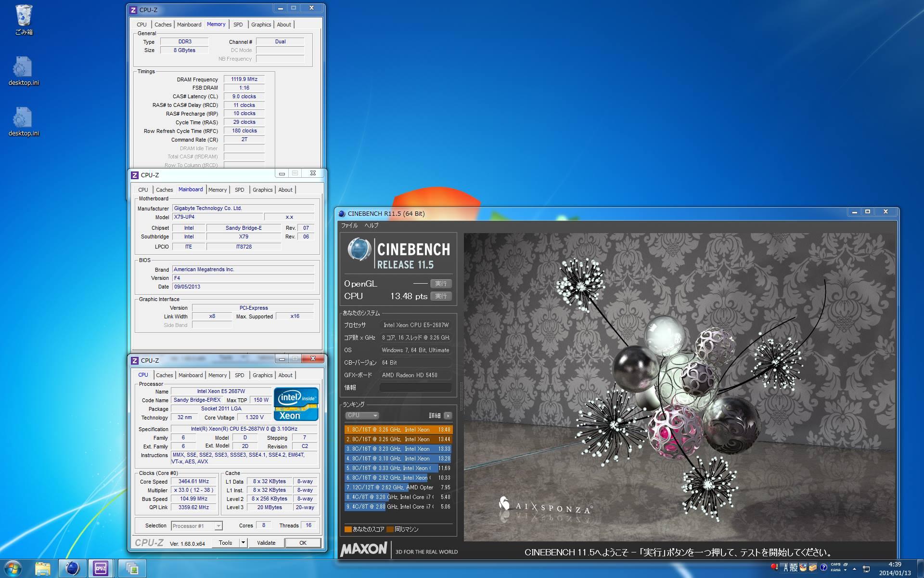Open the Recycle Bin (ごみ箱) desktop icon
The height and width of the screenshot is (578, 924).
[24, 20]
